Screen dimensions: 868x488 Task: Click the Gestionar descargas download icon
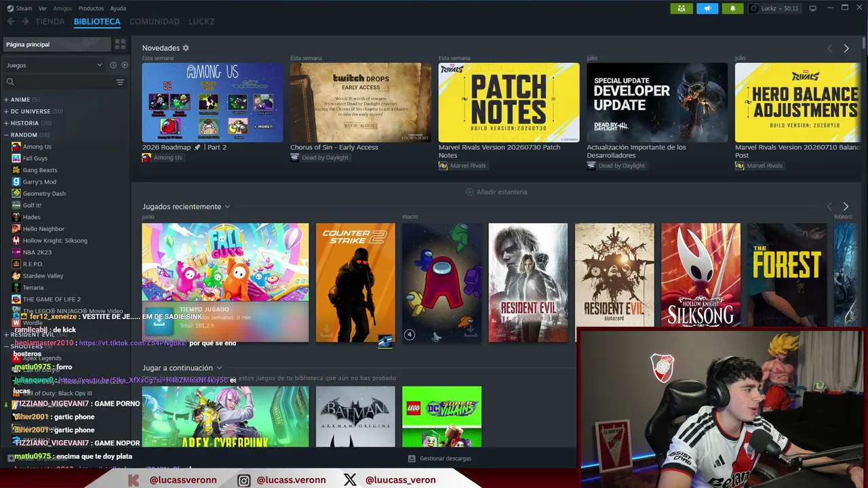coord(412,459)
